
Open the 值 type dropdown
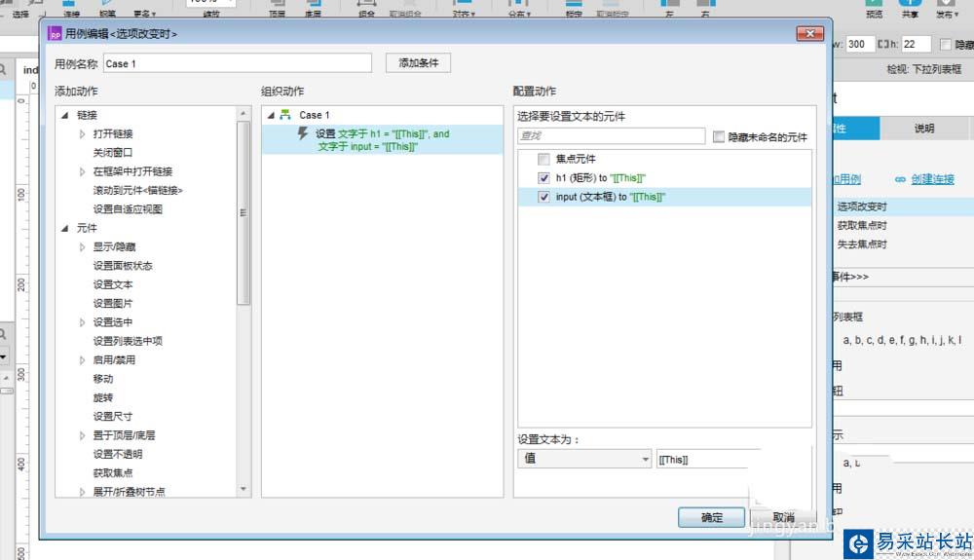point(584,459)
